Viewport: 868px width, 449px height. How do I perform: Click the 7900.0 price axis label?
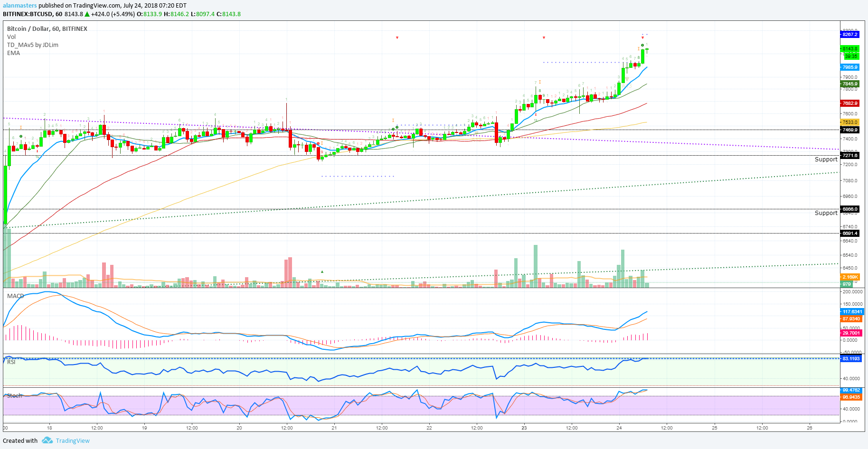pyautogui.click(x=849, y=76)
